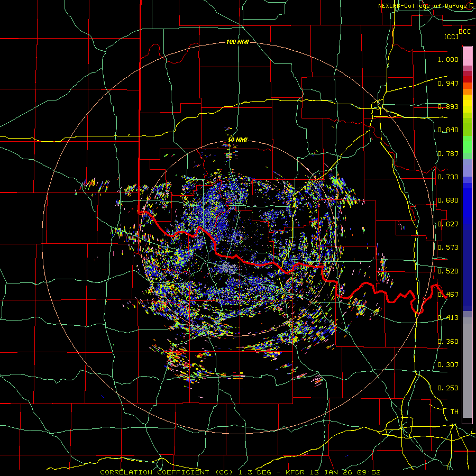Click the 50 NMI range ring label
Viewport: 476px width, 476px height.
click(x=237, y=140)
